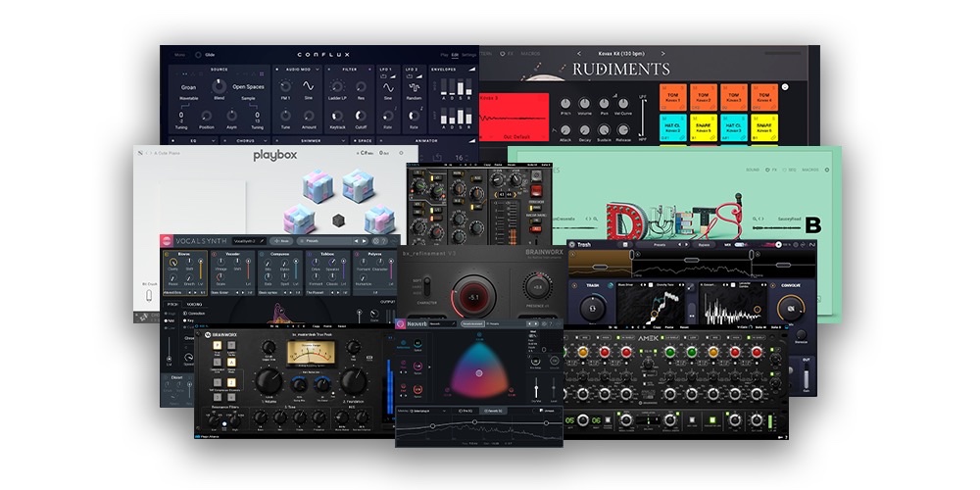Toggle the Glide switch in Conflux
Screen dimensions: 980x490
tap(197, 55)
